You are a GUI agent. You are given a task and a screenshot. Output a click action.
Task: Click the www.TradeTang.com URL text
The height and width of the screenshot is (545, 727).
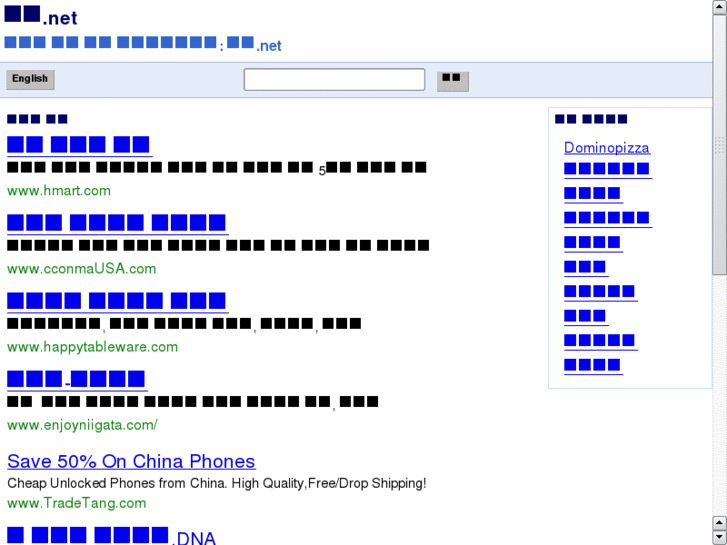(x=77, y=503)
